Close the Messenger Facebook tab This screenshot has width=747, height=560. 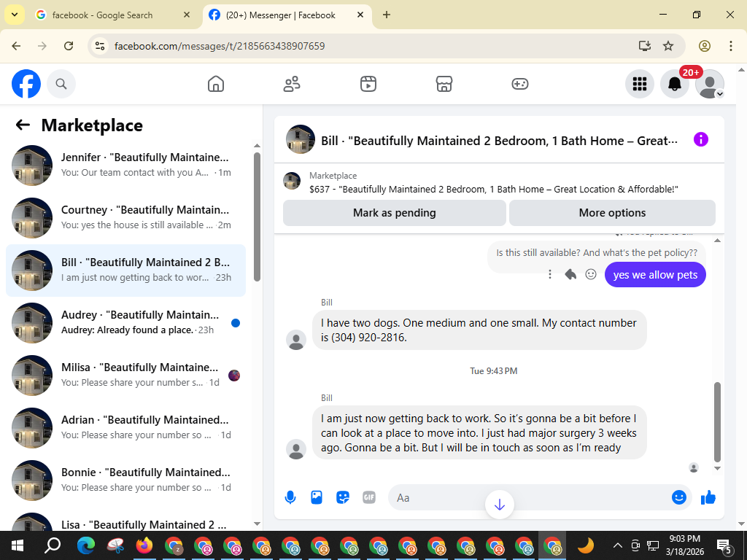360,15
